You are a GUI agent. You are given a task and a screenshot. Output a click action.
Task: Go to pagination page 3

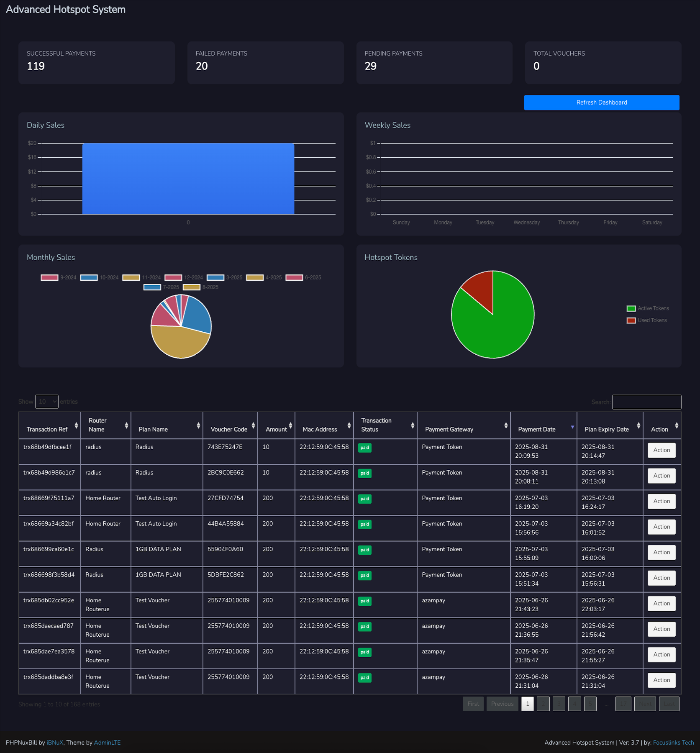pyautogui.click(x=559, y=704)
